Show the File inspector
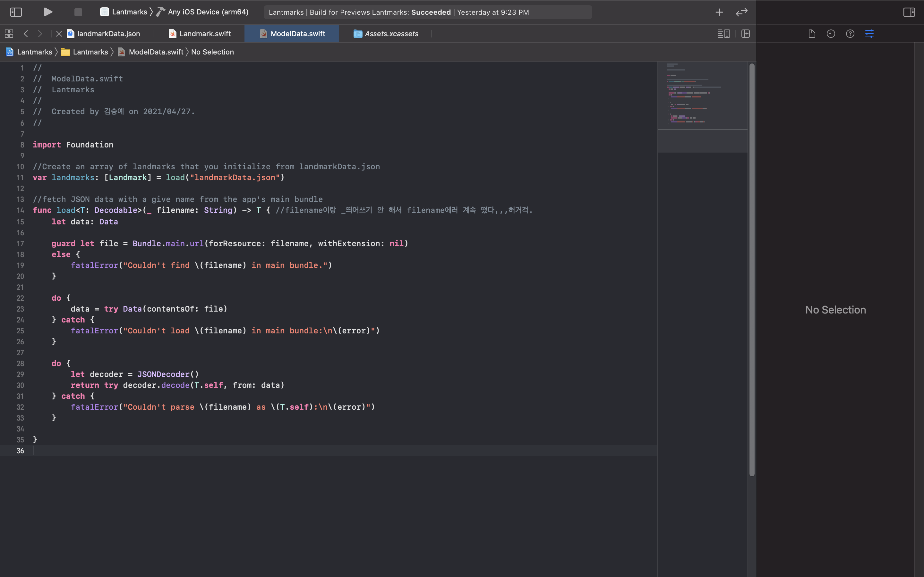 [812, 34]
